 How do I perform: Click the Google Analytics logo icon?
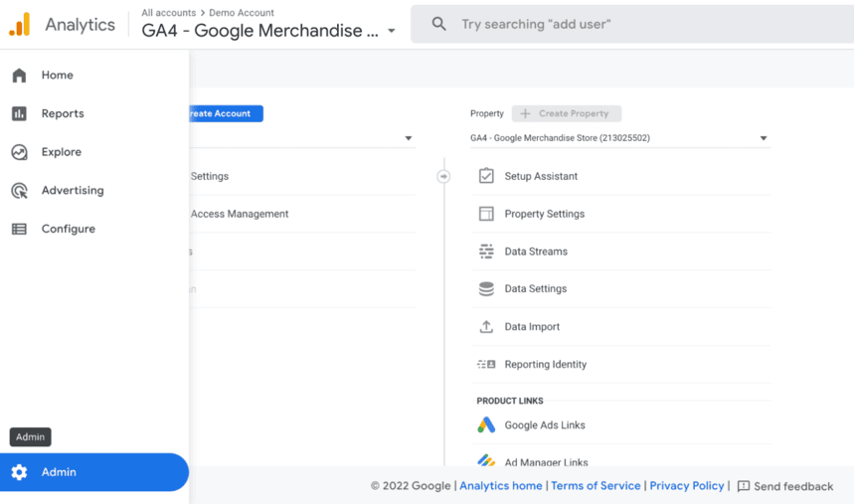click(20, 24)
